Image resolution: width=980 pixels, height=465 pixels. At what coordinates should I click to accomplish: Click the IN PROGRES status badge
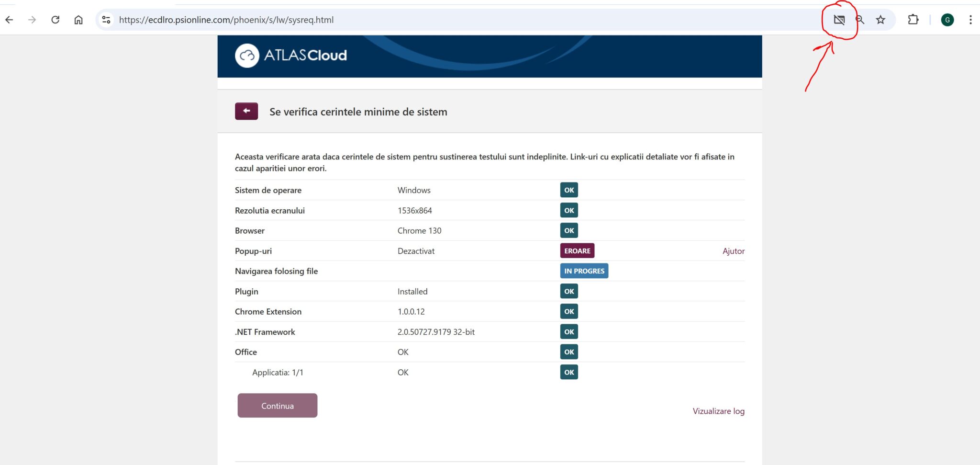(x=584, y=271)
